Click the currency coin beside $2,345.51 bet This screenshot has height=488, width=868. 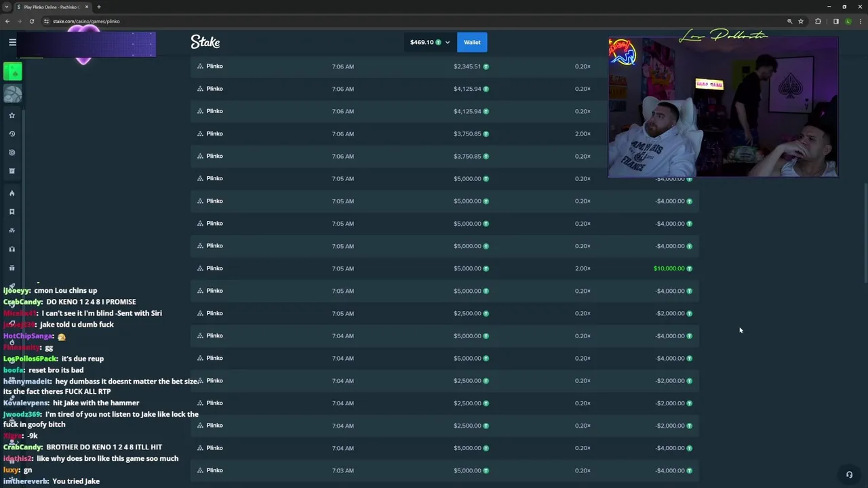coord(486,66)
